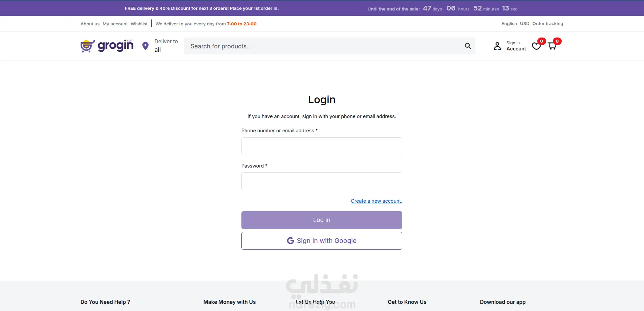Open the Order tracking link
644x311 pixels.
[548, 24]
